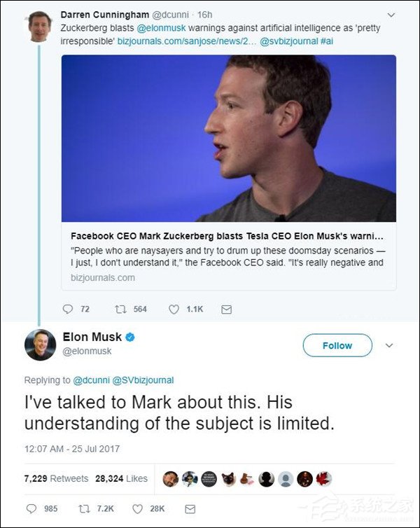
Task: Like Elon Musk's tweet showing 28K
Action: (x=137, y=509)
